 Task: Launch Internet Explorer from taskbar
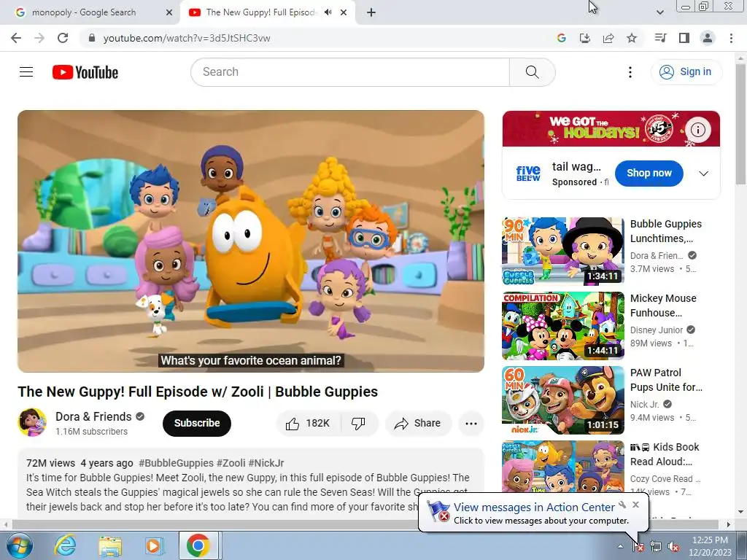pyautogui.click(x=65, y=545)
